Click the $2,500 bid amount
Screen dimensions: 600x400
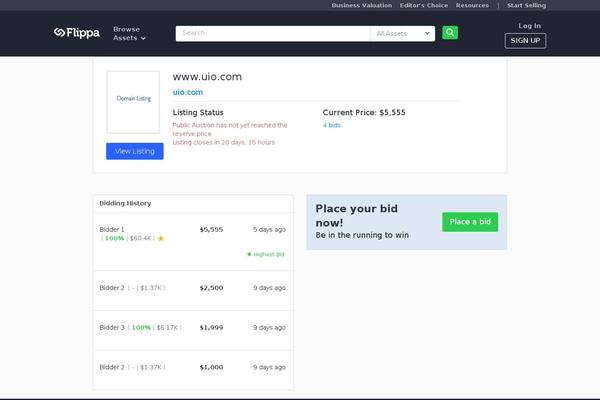(211, 288)
